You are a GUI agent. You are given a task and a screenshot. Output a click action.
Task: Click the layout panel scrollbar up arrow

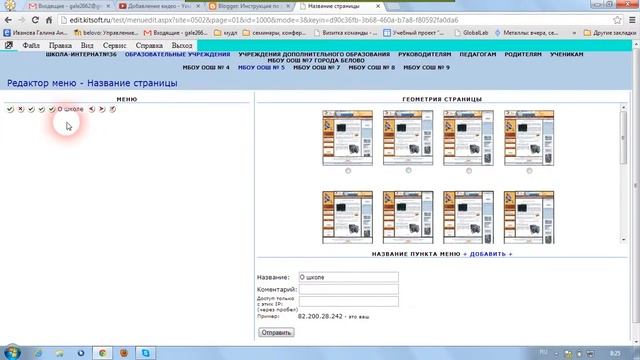click(x=623, y=107)
